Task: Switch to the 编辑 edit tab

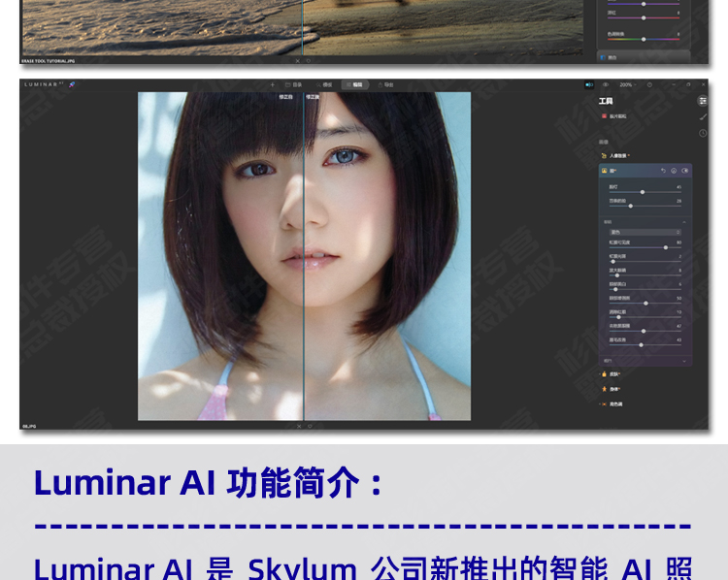Action: (x=354, y=85)
